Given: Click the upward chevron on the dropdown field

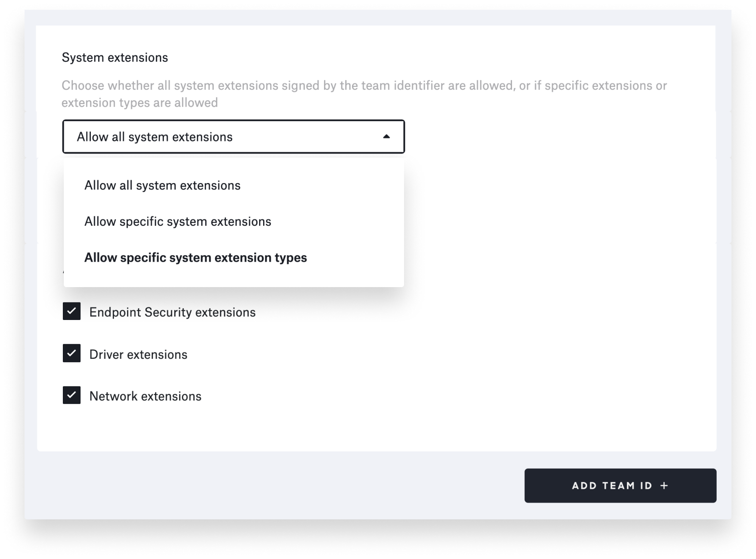Looking at the screenshot, I should [387, 136].
